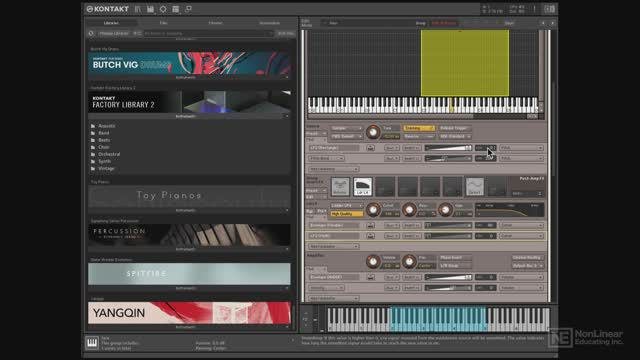Open the options gear icon in header

(163, 9)
